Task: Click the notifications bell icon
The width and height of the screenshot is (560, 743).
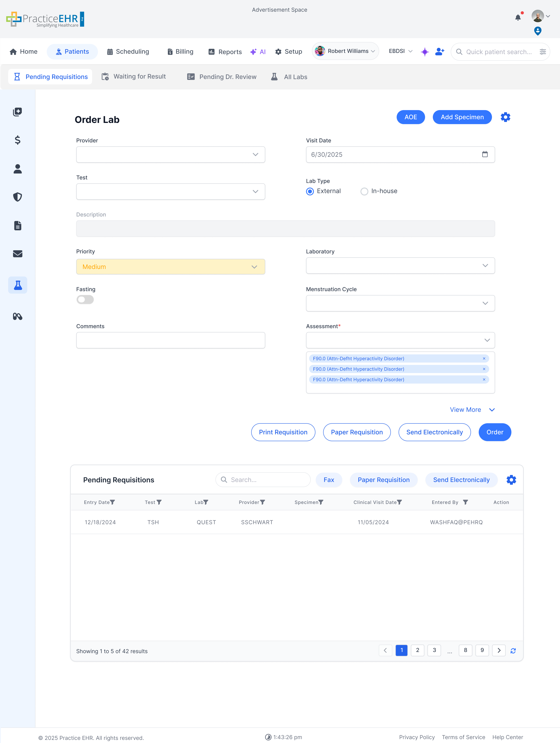Action: [x=518, y=17]
